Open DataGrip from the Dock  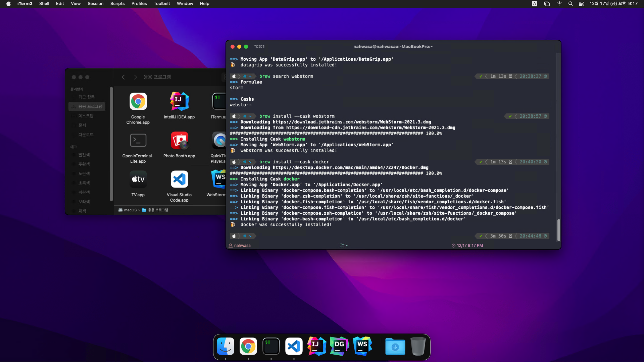(339, 346)
